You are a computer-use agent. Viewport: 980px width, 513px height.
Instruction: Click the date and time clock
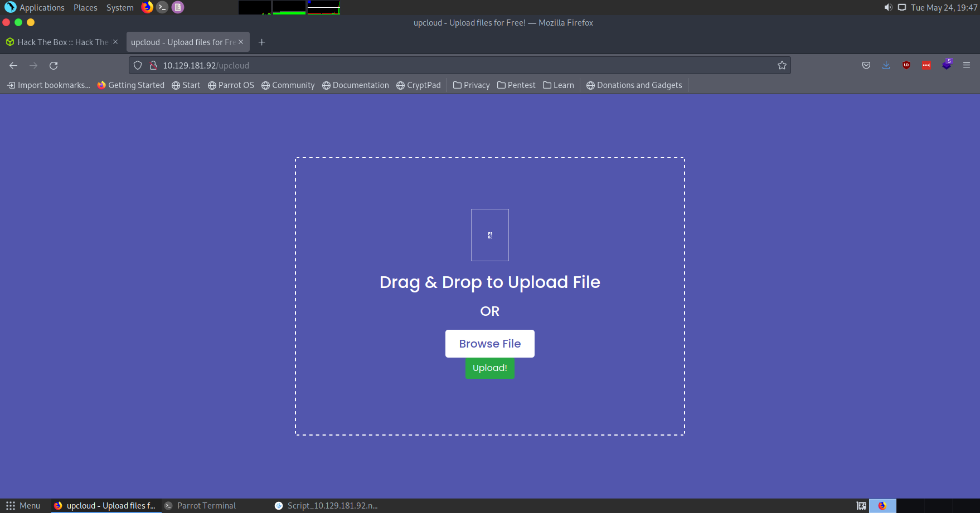click(944, 7)
